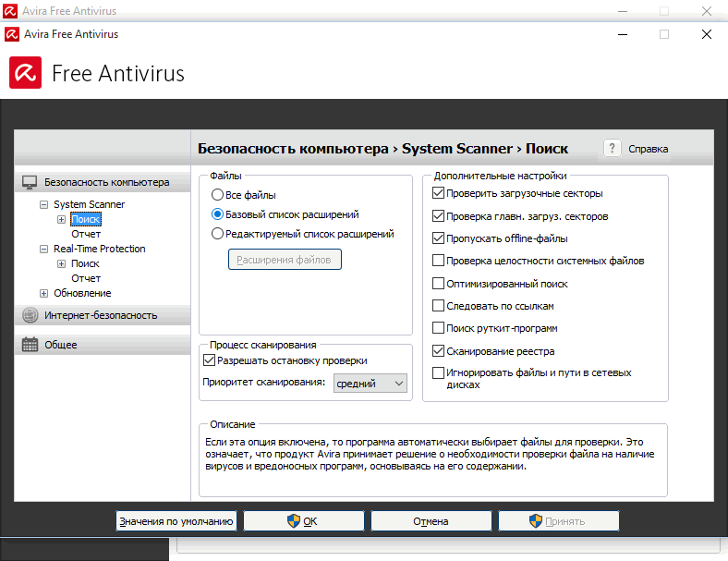Viewport: 728px width, 561px height.
Task: Select Поиск item under Real-Time Protection
Action: pyautogui.click(x=85, y=263)
